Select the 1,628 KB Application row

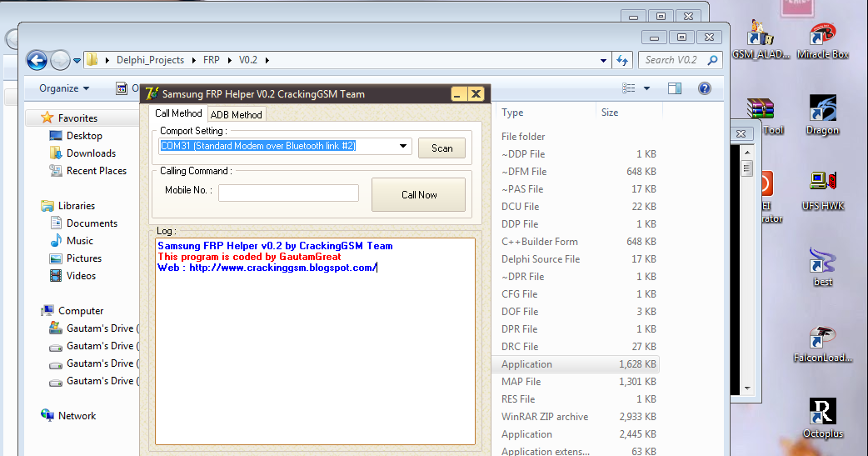576,364
